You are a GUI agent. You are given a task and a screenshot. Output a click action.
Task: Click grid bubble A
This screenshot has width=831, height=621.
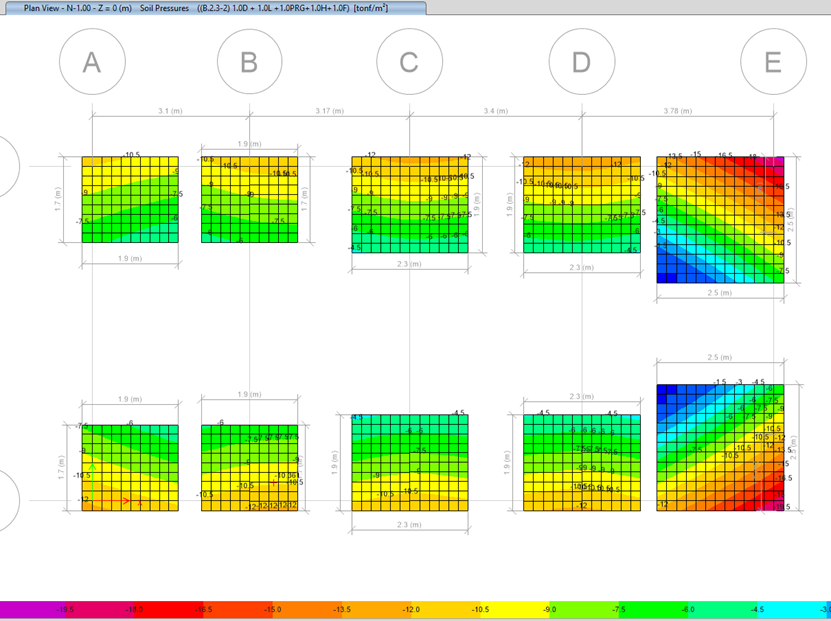92,62
